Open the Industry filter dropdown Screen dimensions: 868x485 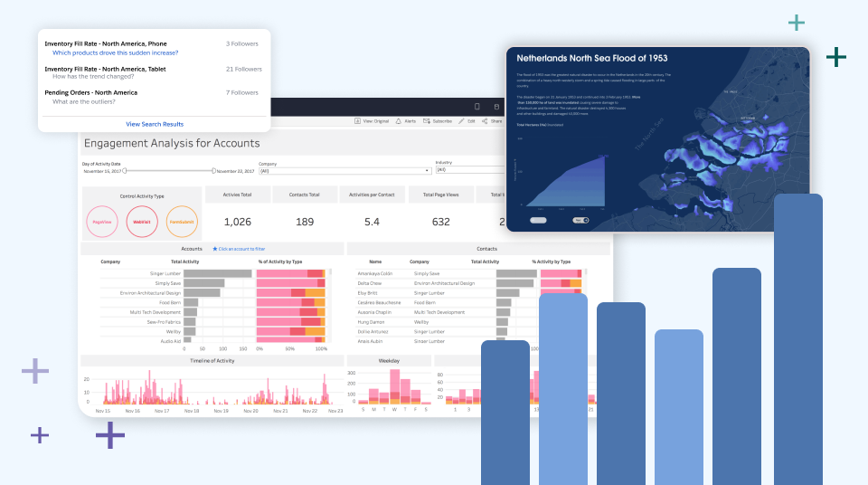point(470,170)
